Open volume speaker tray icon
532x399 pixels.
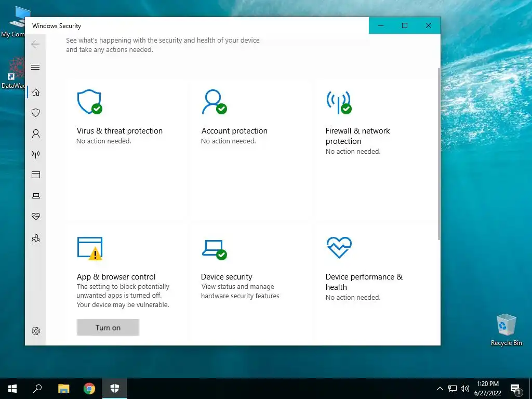(x=465, y=389)
